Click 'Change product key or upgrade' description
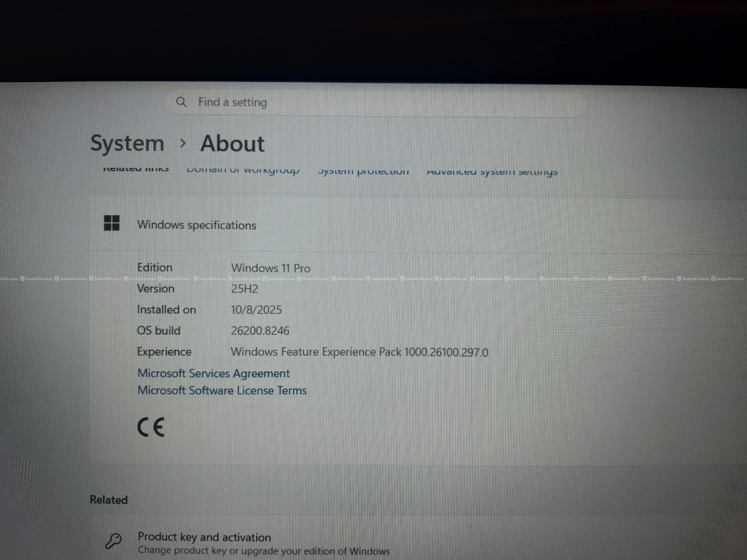Image resolution: width=747 pixels, height=560 pixels. point(264,551)
